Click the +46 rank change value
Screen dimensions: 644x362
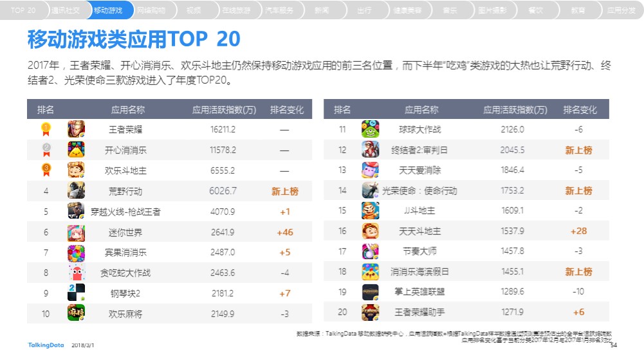tap(285, 232)
